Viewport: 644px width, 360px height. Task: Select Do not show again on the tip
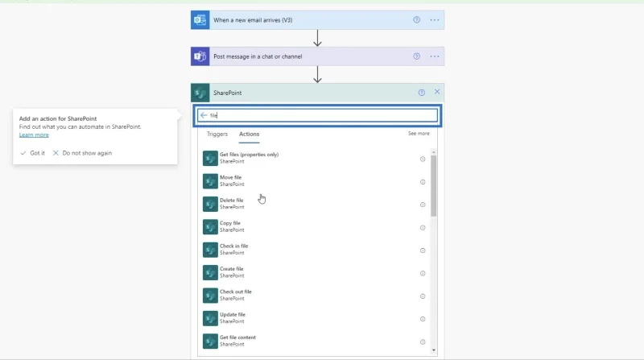pos(82,153)
